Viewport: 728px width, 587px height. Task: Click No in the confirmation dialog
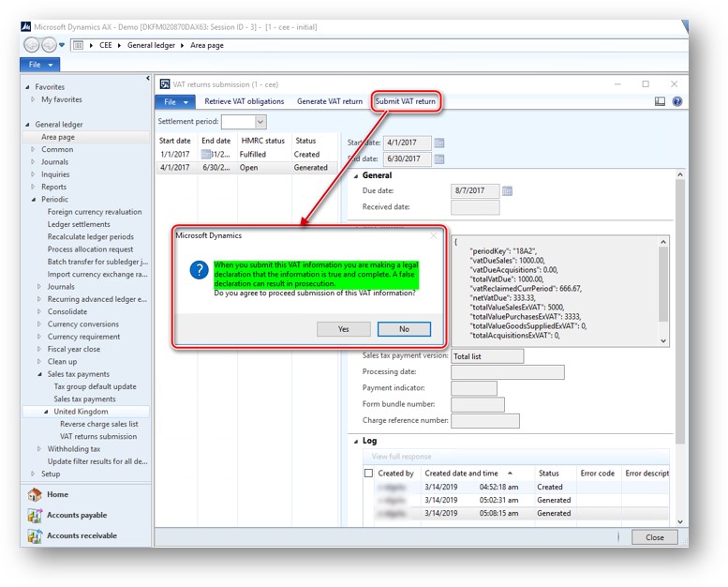pos(404,329)
